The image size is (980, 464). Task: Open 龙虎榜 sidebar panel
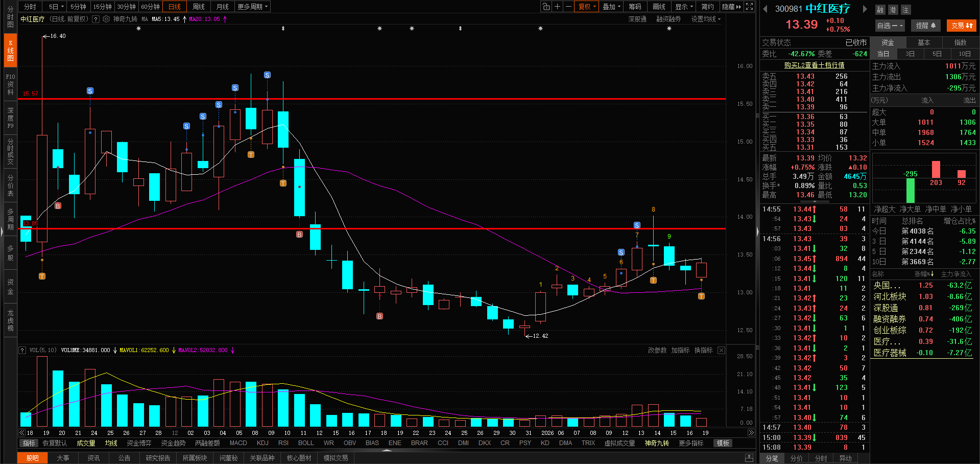tap(10, 320)
